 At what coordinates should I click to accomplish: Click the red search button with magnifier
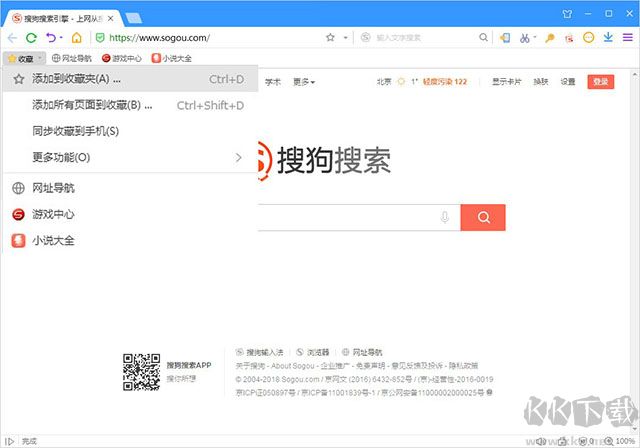click(x=483, y=217)
